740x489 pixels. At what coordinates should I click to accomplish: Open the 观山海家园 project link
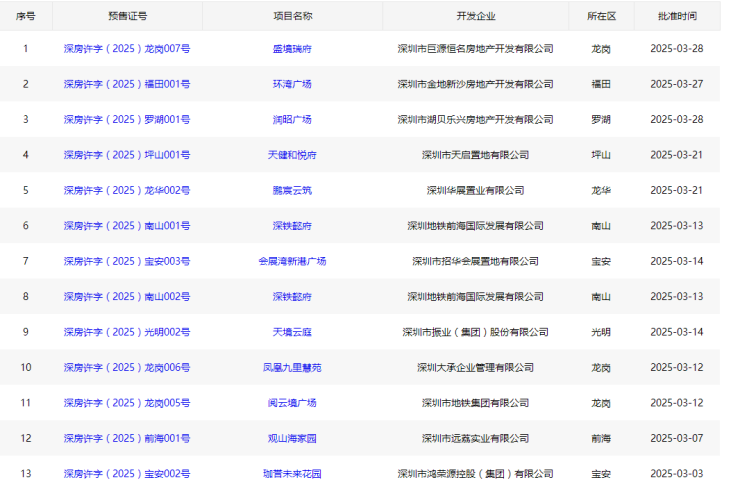[292, 438]
